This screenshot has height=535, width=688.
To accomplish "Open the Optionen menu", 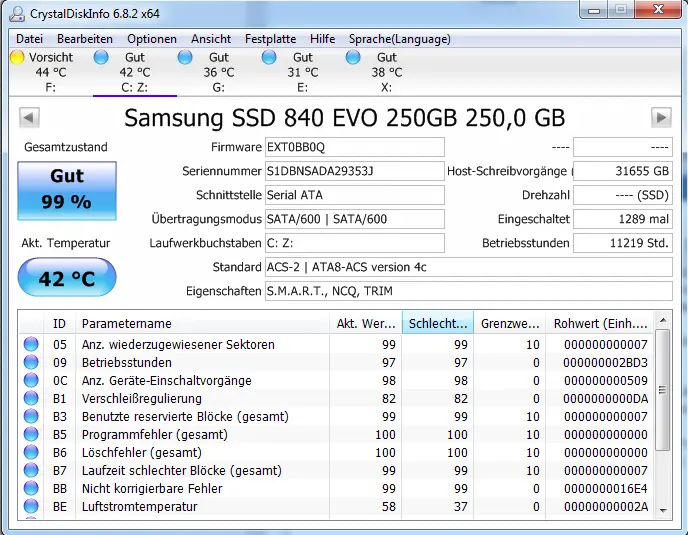I will pyautogui.click(x=152, y=39).
